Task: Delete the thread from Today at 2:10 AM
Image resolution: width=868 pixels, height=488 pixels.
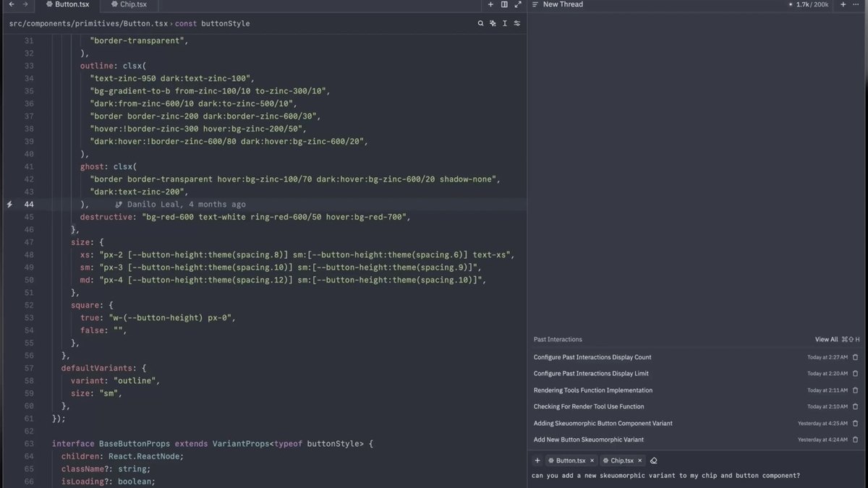Action: (855, 406)
